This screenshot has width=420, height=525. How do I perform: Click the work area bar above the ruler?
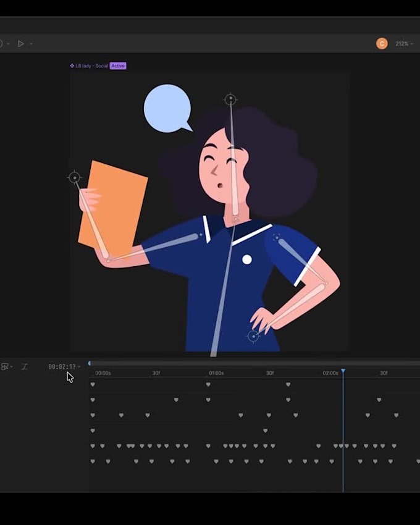pos(254,363)
